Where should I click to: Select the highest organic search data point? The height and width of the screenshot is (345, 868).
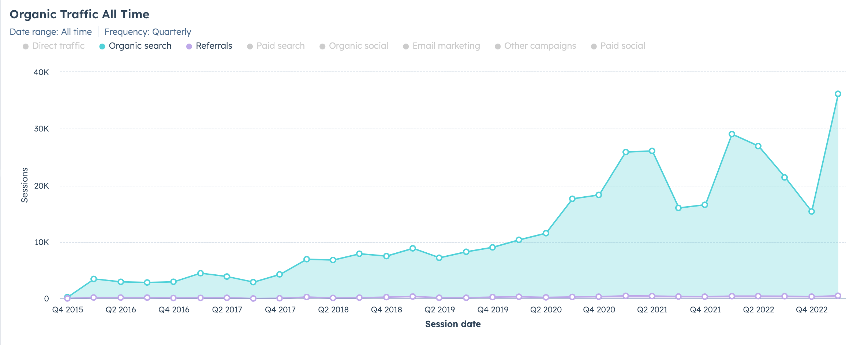coord(838,94)
